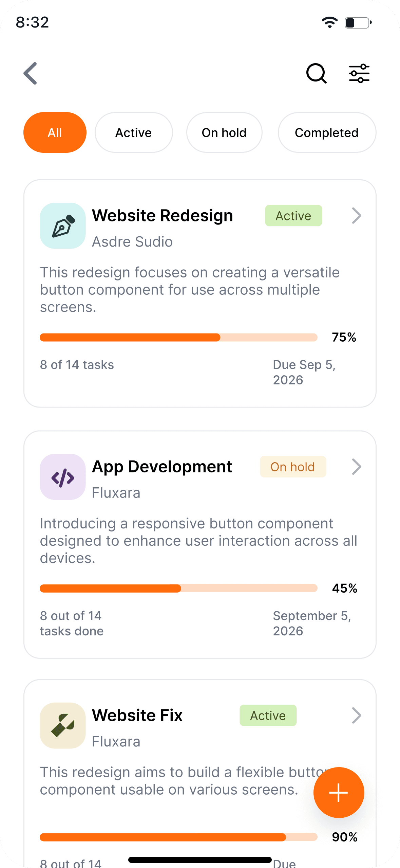Open the Website Redesign title
400x868 pixels.
coord(163,216)
